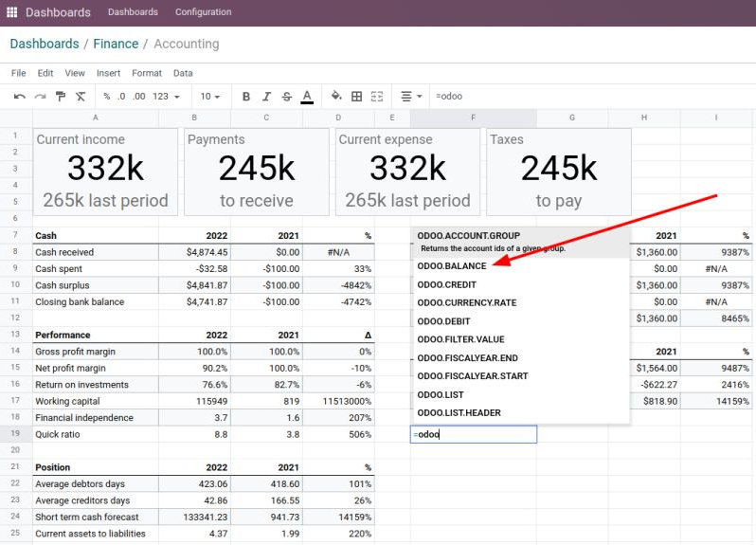The height and width of the screenshot is (545, 756).
Task: Open Configuration in top navigation bar
Action: coord(203,12)
